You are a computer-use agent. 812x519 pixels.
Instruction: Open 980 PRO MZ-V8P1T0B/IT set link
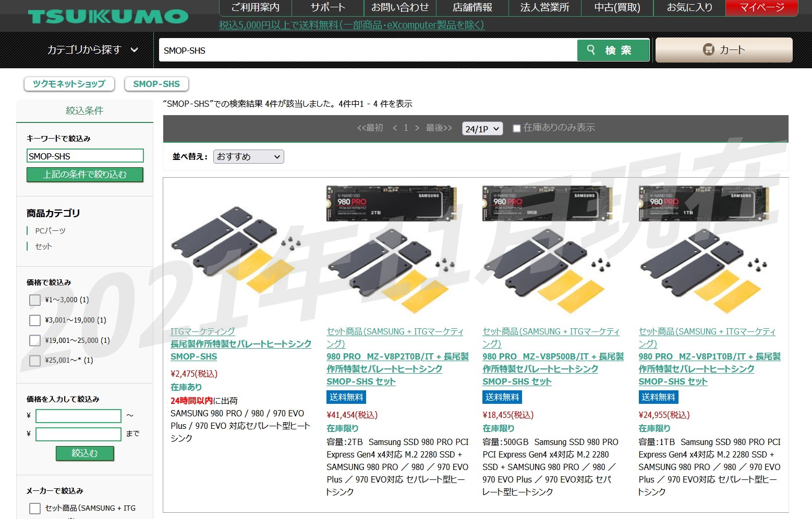(709, 369)
